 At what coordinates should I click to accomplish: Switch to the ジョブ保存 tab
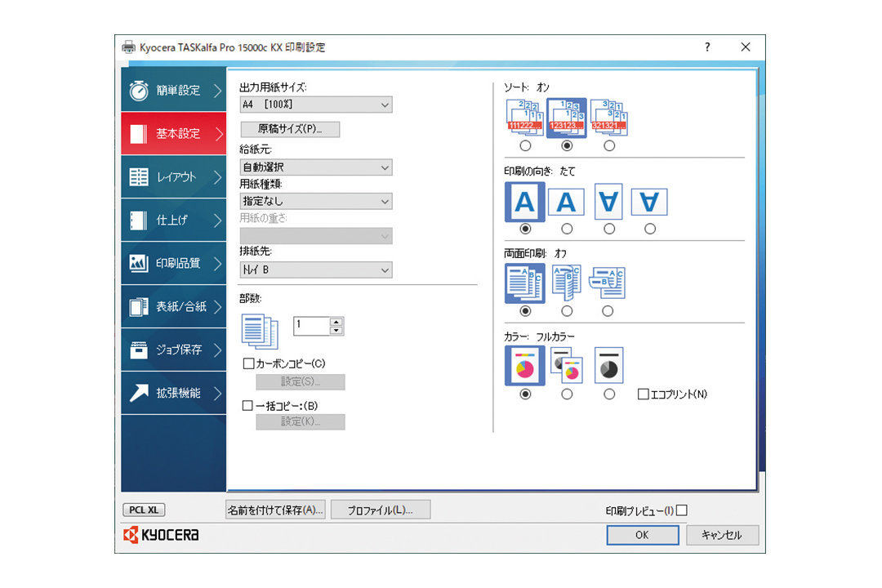(174, 350)
